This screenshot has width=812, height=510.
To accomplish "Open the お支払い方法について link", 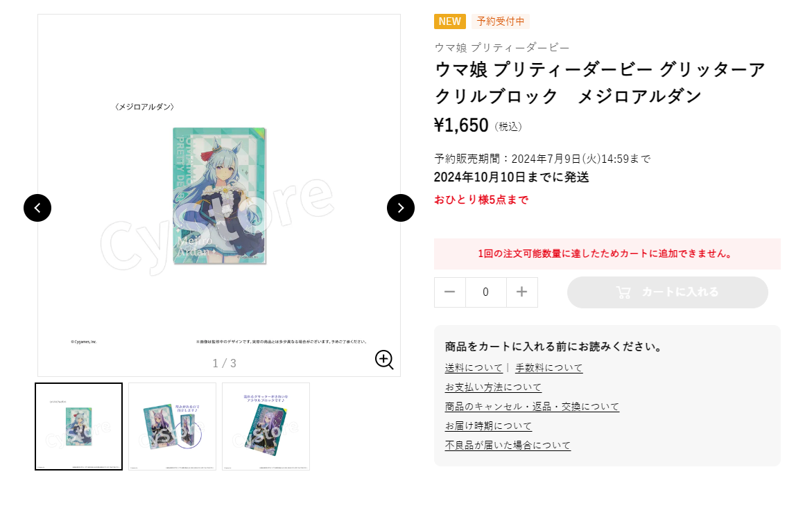I will coord(493,387).
